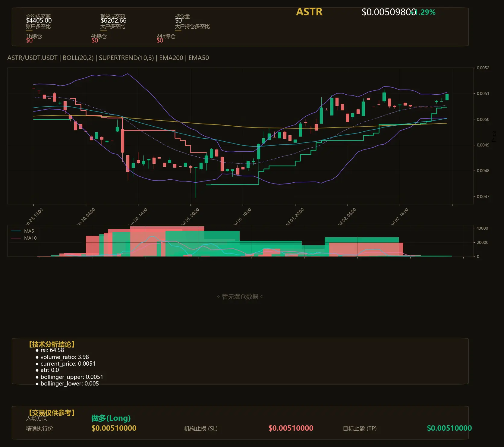504x447 pixels.
Task: Click the 20000 volume axis tick
Action: click(482, 242)
